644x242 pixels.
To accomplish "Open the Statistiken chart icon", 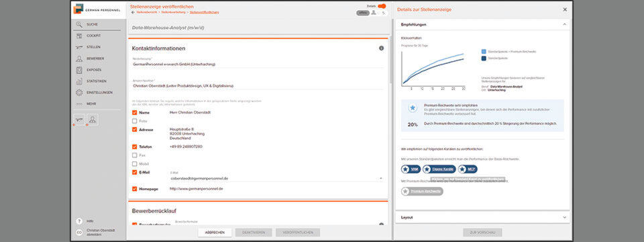I will click(79, 81).
